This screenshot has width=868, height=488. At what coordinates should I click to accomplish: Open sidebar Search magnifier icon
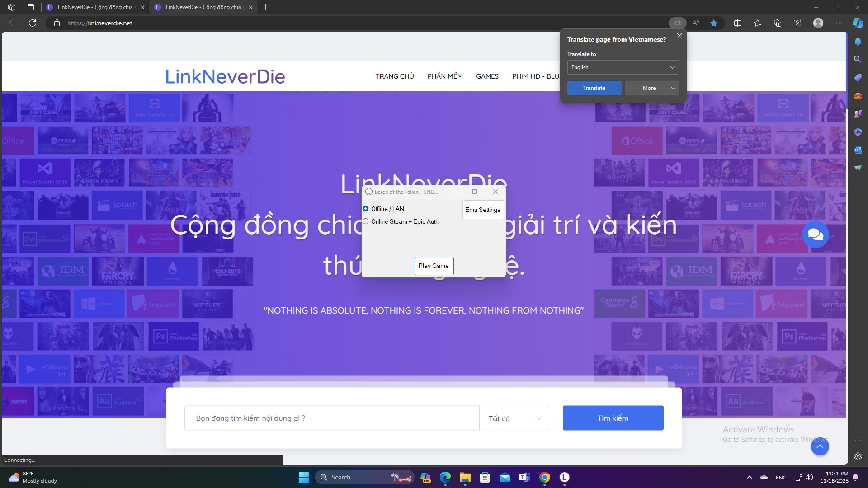pos(858,59)
